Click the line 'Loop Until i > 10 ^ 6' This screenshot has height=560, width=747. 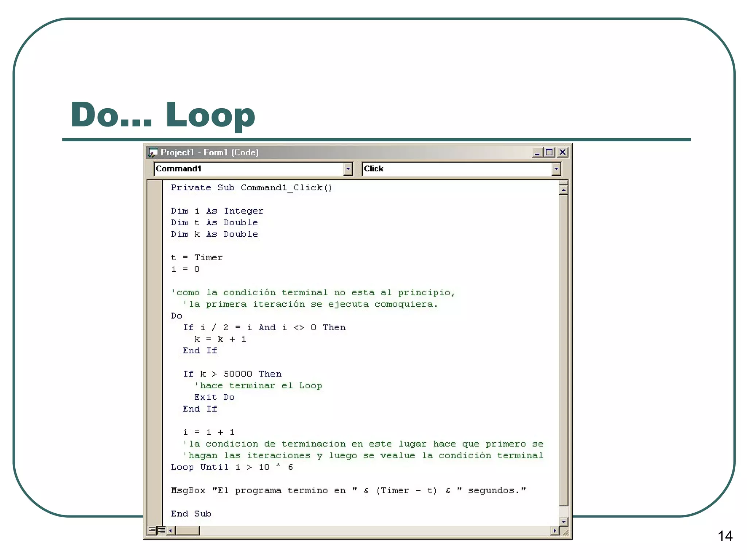tap(232, 467)
